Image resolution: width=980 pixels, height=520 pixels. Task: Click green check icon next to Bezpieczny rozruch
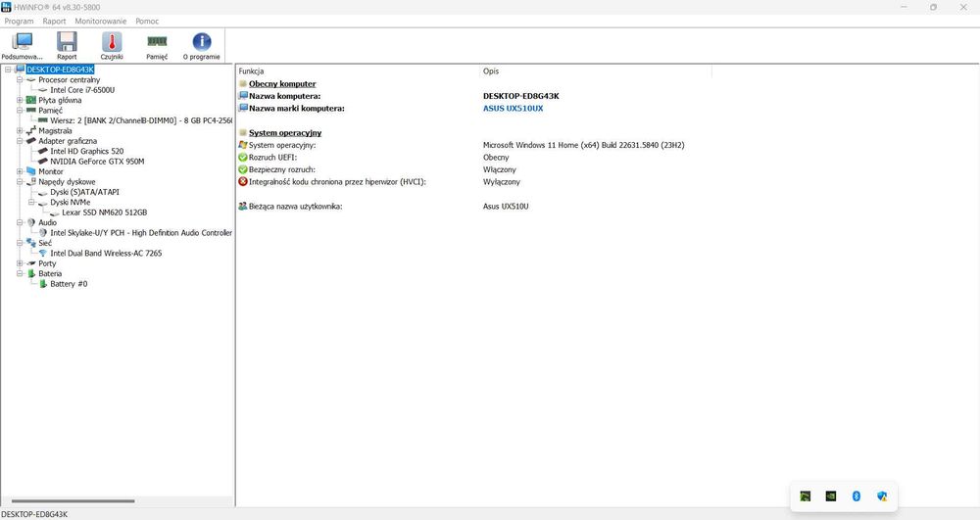coord(242,169)
